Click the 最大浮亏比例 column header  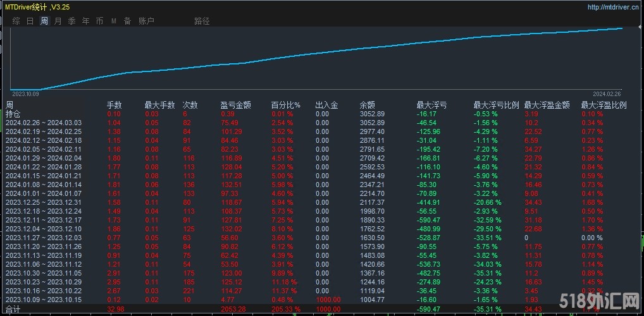pos(496,106)
